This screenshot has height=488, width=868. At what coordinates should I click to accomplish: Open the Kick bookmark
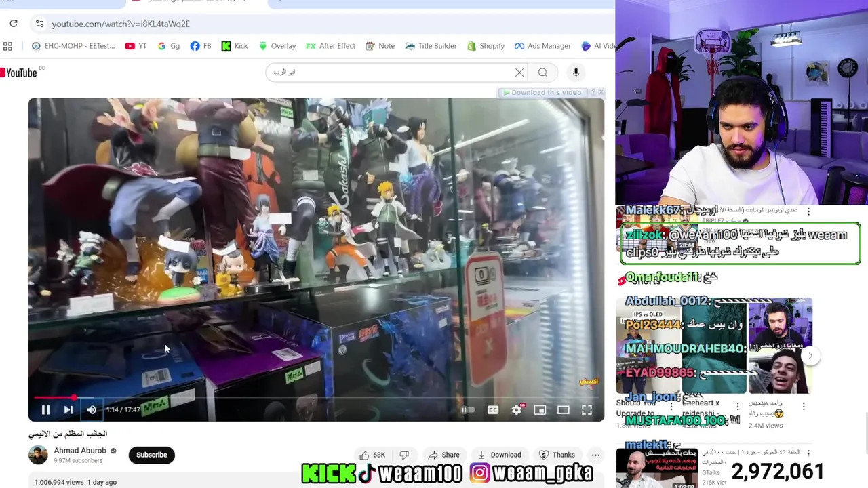(235, 46)
